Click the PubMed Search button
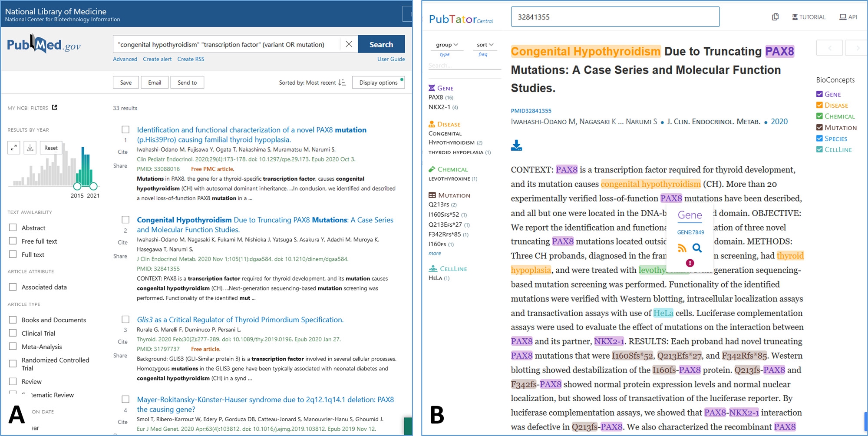Image resolution: width=868 pixels, height=436 pixels. [381, 44]
